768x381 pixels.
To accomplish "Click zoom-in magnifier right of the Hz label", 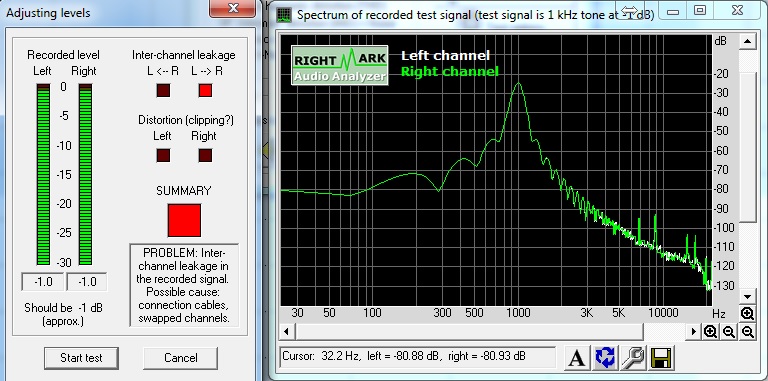I will coord(747,313).
